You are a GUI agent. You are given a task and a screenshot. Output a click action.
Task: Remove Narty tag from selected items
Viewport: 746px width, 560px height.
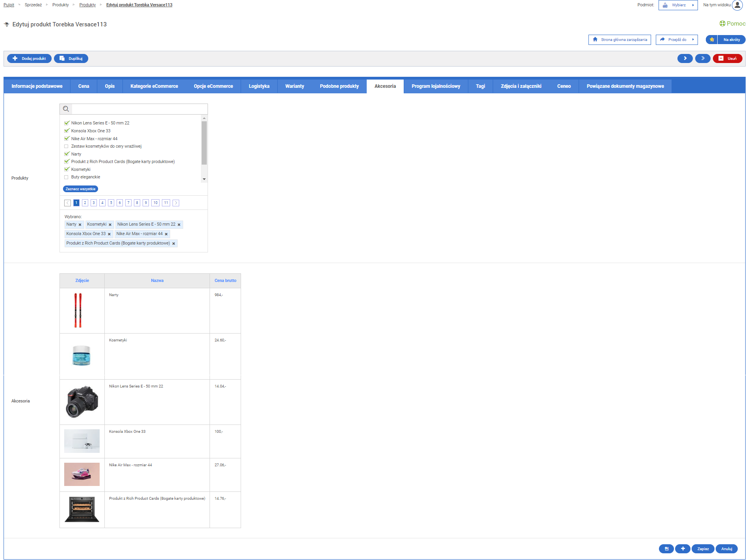click(x=80, y=225)
